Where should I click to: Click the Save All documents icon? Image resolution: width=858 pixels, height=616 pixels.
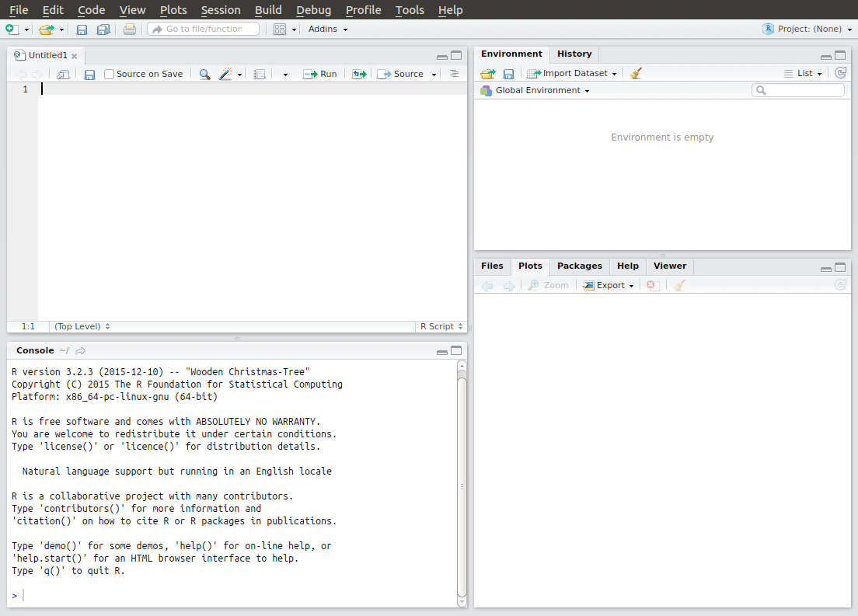pos(103,30)
